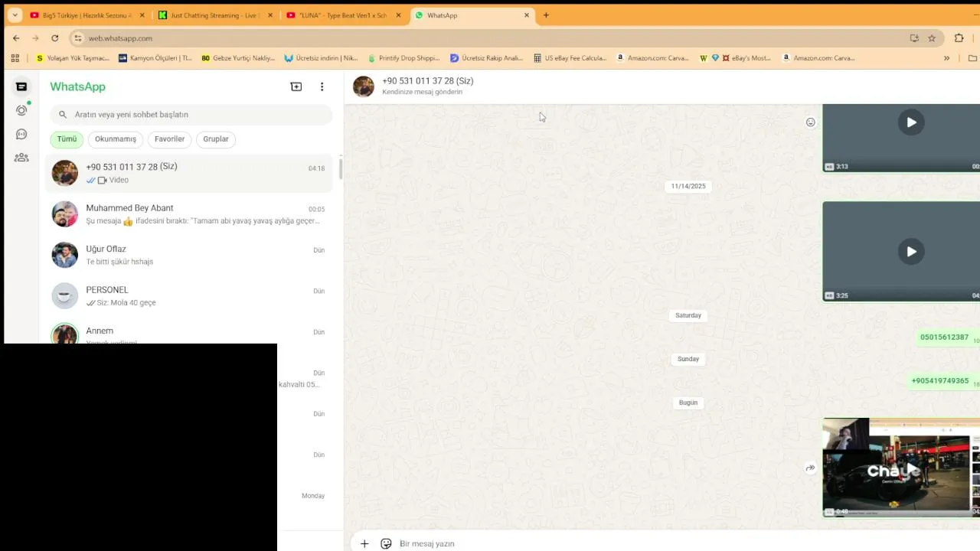View site information icon in address bar

(77, 38)
